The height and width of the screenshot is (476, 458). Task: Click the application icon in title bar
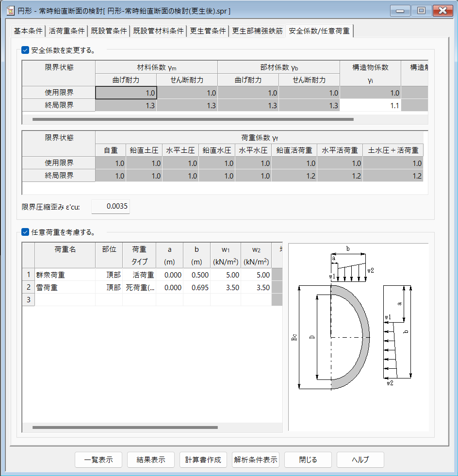point(10,11)
